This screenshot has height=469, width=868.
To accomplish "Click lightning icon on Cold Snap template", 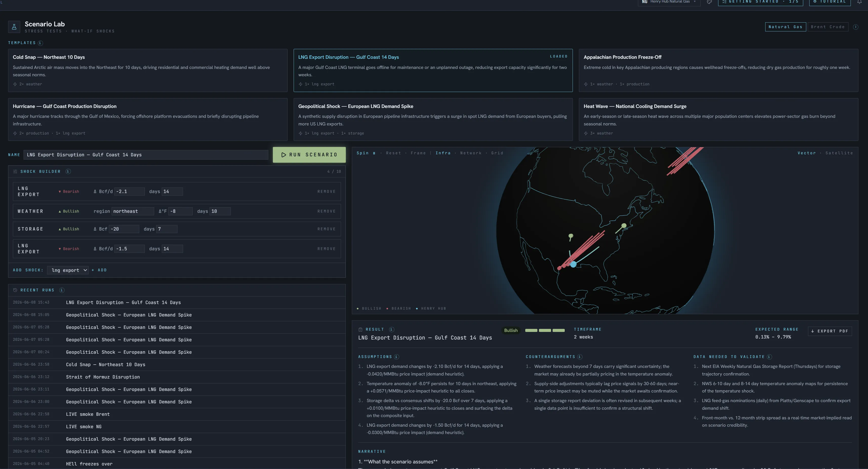I will tap(15, 84).
